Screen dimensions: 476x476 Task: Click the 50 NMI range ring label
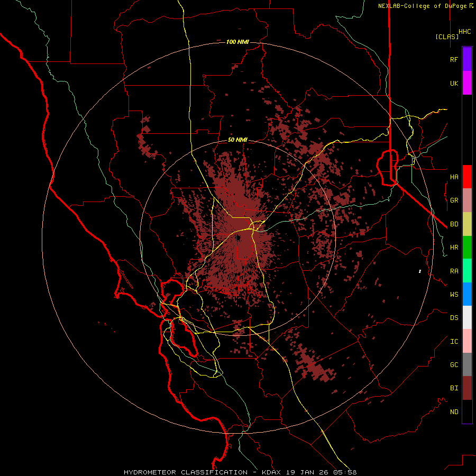[237, 140]
